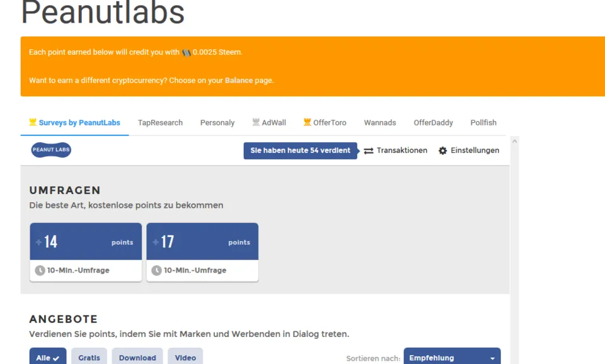Open the AdWall tab
Viewport: 605px width, 364px height.
pyautogui.click(x=269, y=123)
